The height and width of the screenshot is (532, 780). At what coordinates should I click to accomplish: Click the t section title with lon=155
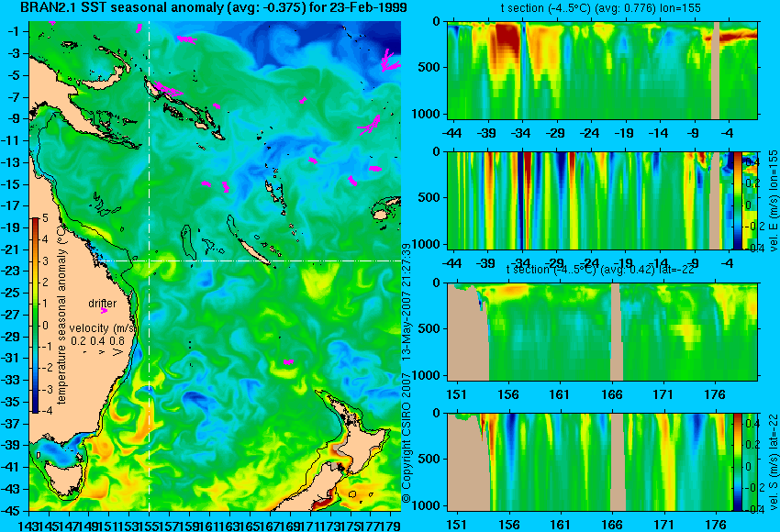point(601,8)
